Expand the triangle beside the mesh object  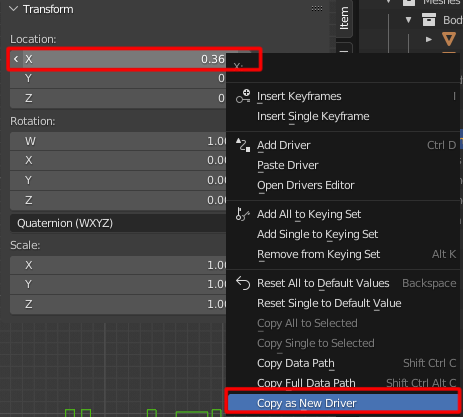[429, 39]
